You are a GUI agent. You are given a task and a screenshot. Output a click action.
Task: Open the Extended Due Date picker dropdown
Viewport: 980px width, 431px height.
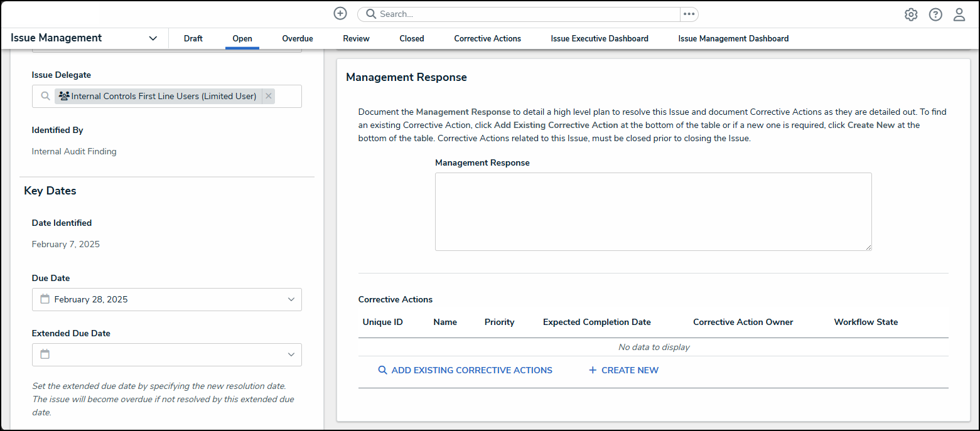click(x=291, y=354)
